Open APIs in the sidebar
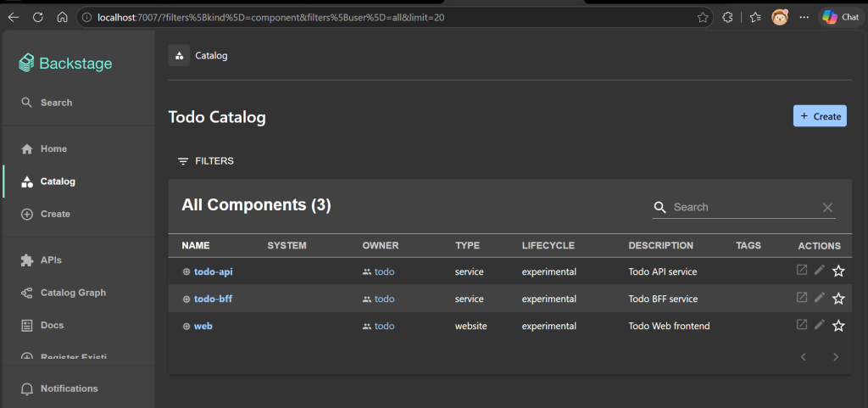868x408 pixels. tap(41, 260)
